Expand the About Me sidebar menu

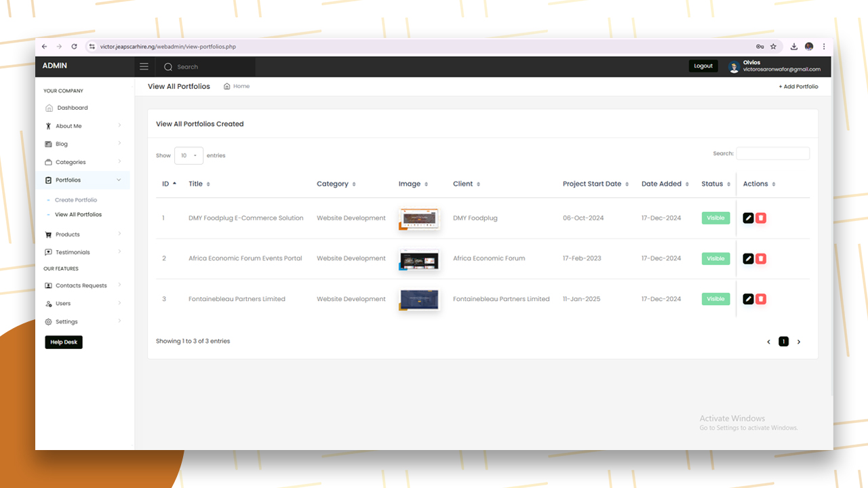pyautogui.click(x=82, y=126)
